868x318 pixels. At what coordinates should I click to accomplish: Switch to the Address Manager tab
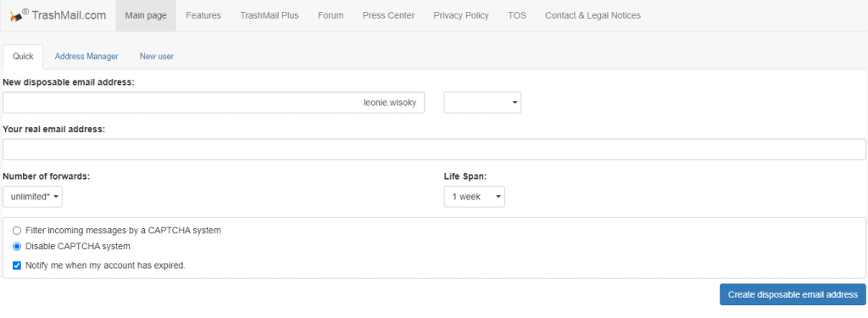tap(86, 57)
